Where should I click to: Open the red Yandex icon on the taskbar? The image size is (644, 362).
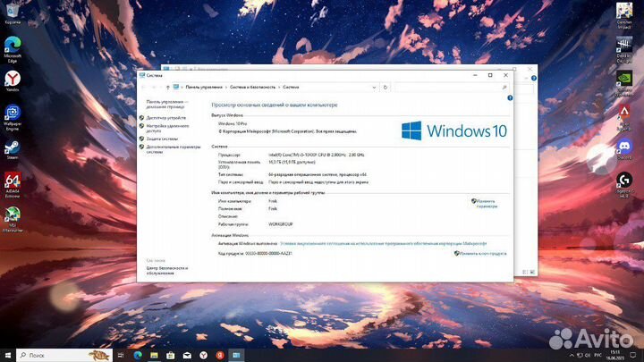click(220, 355)
